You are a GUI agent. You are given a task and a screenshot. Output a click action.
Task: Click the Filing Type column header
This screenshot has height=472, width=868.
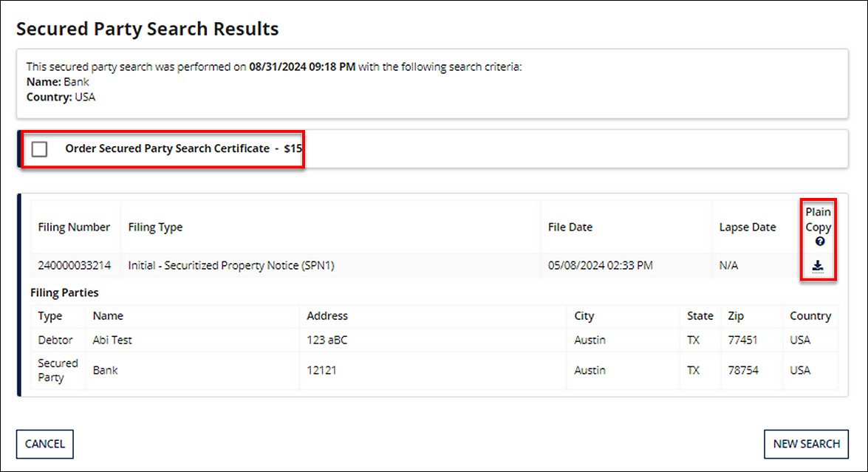coord(155,227)
